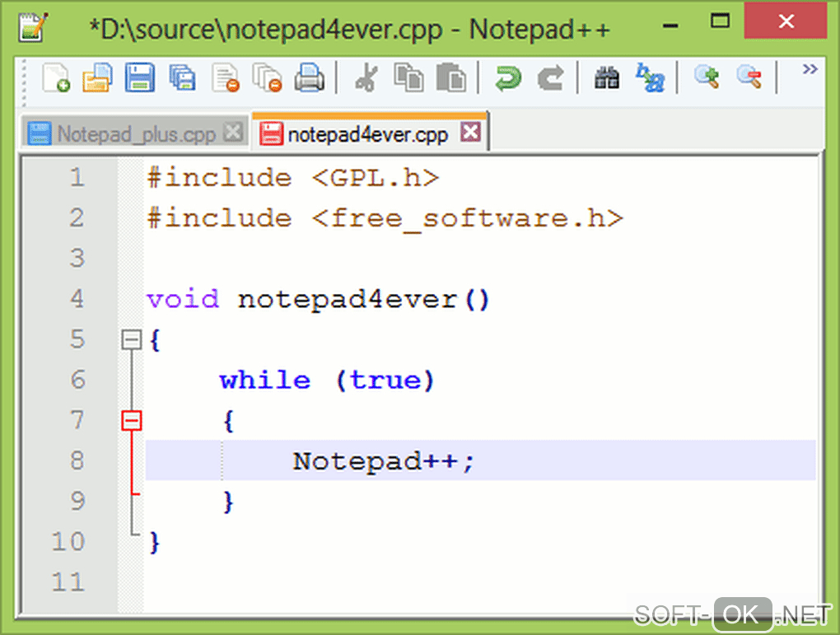
Task: Close the notepad4ever.cpp tab
Action: pos(471,132)
